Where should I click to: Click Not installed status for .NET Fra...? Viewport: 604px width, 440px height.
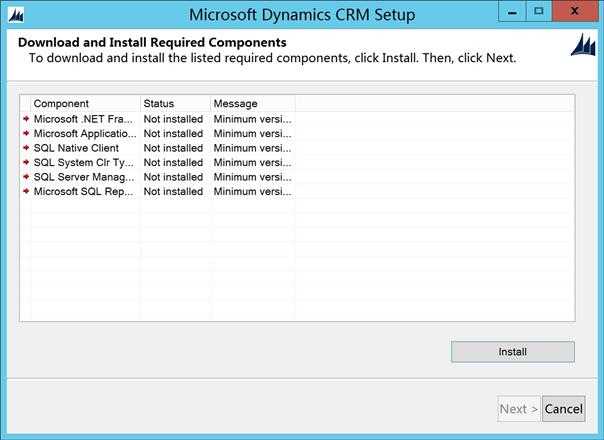pyautogui.click(x=173, y=119)
